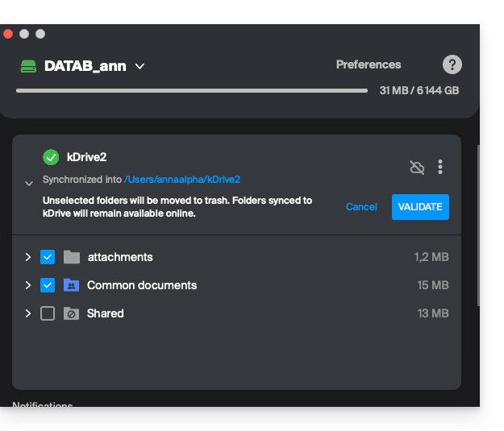This screenshot has width=504, height=431.
Task: Click the Common documents folder icon
Action: 72,285
